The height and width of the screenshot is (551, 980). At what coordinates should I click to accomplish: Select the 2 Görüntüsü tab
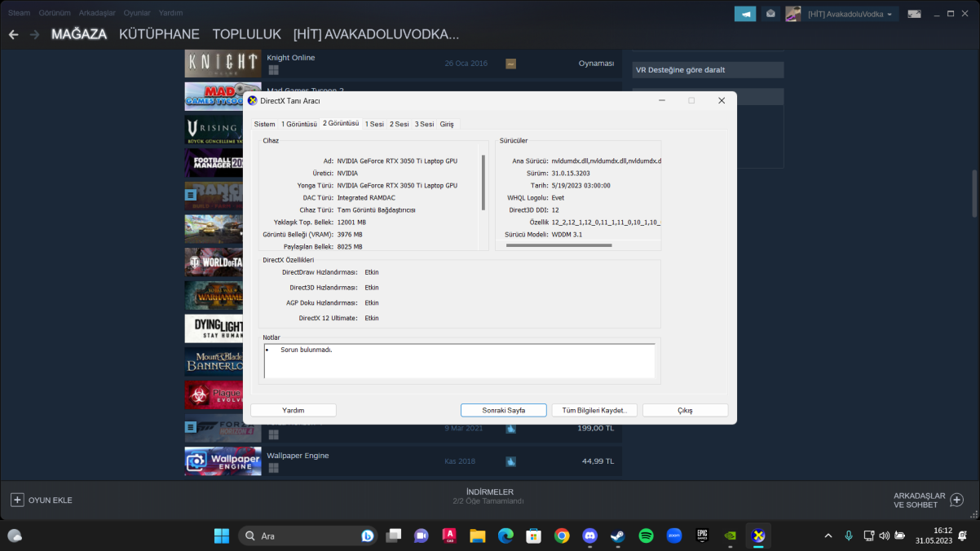tap(341, 123)
